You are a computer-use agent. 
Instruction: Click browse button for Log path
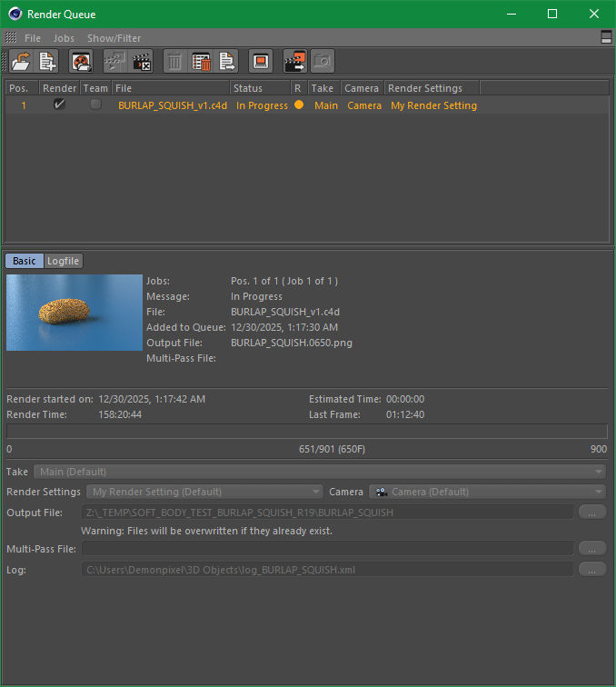coord(592,569)
